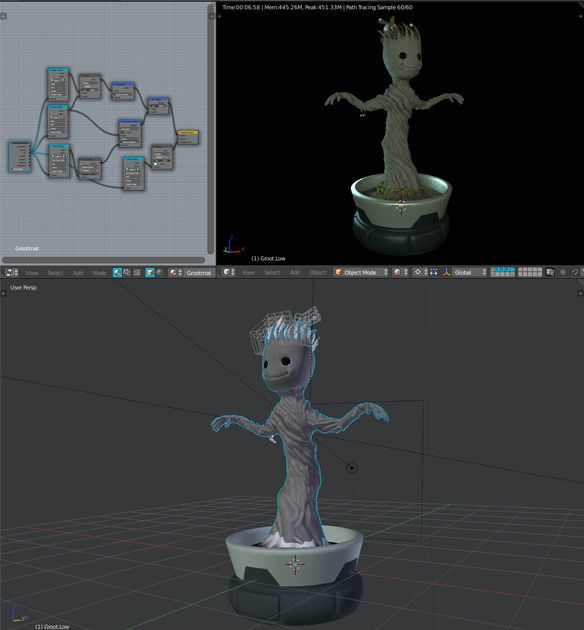Open the Node menu in node editor
The height and width of the screenshot is (630, 584).
point(99,273)
